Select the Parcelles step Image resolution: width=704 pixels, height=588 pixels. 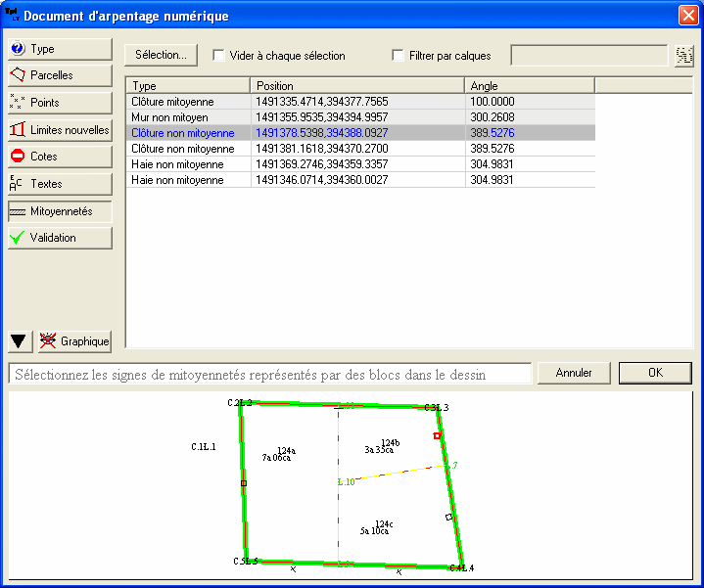(59, 75)
